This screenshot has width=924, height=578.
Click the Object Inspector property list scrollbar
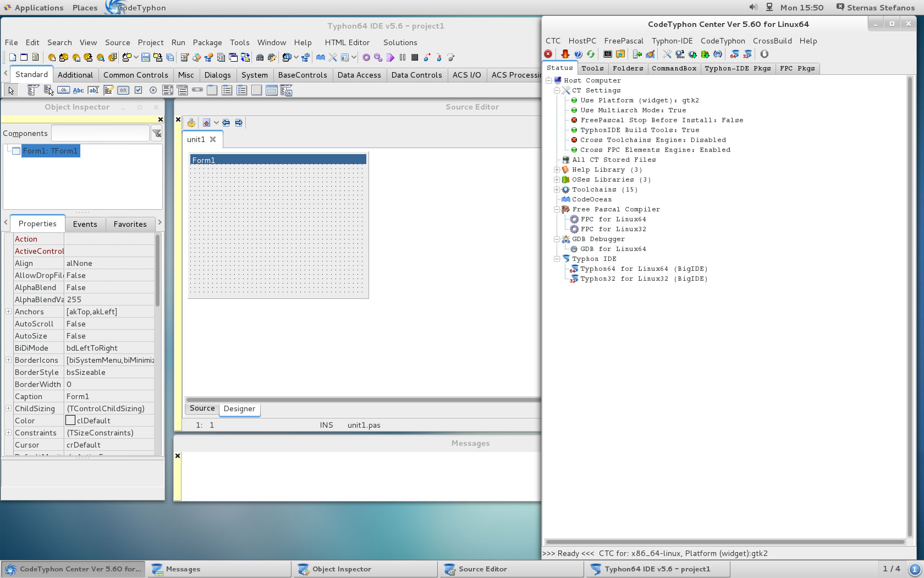point(157,270)
